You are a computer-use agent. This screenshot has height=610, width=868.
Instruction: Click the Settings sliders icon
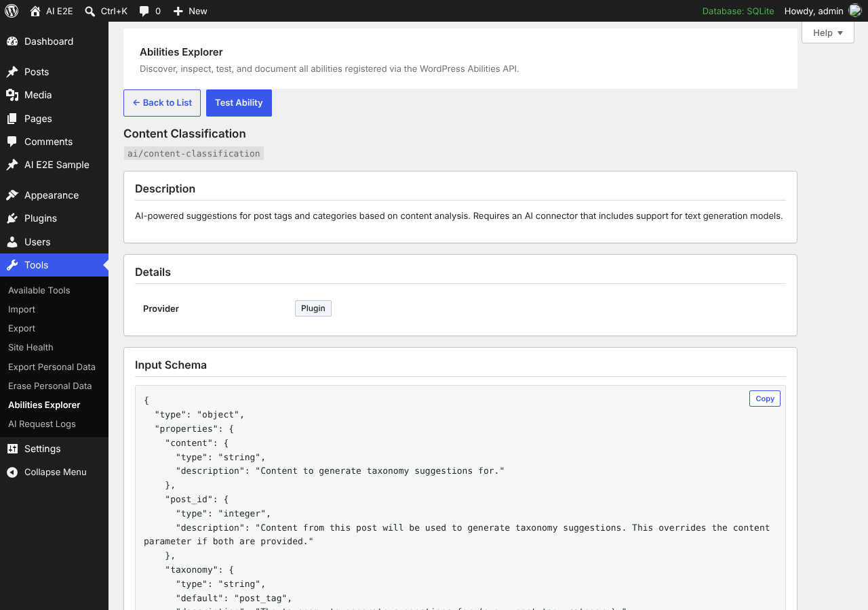pos(12,449)
